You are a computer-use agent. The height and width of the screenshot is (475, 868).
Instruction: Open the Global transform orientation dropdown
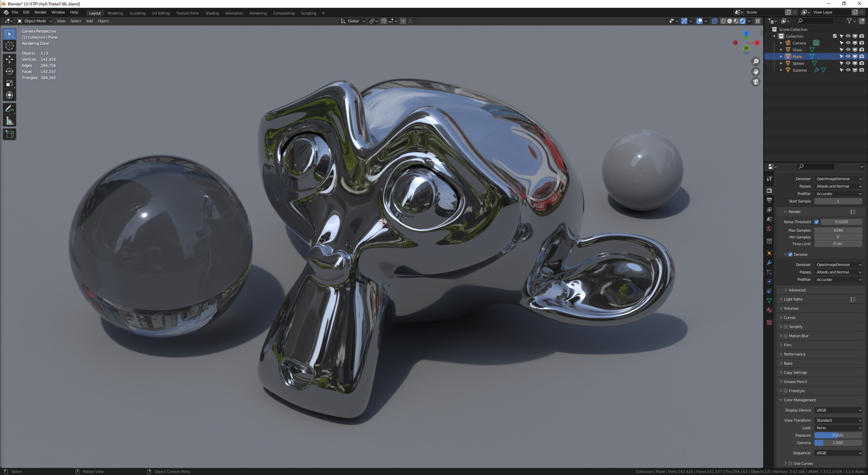pos(353,21)
